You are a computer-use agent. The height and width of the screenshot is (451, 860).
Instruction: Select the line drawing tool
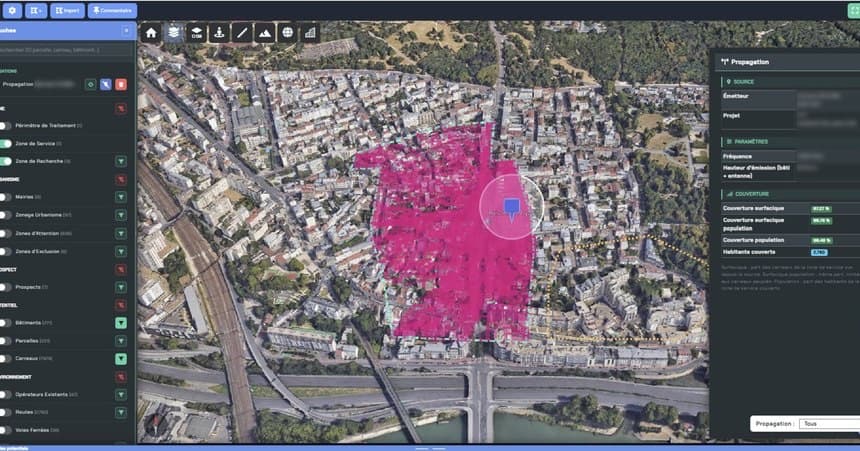242,33
